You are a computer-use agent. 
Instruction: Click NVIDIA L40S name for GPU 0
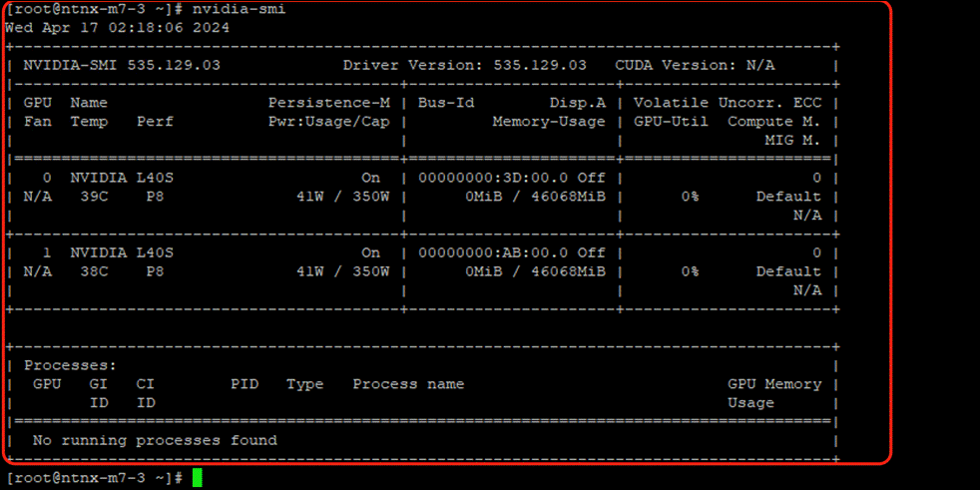click(x=121, y=178)
